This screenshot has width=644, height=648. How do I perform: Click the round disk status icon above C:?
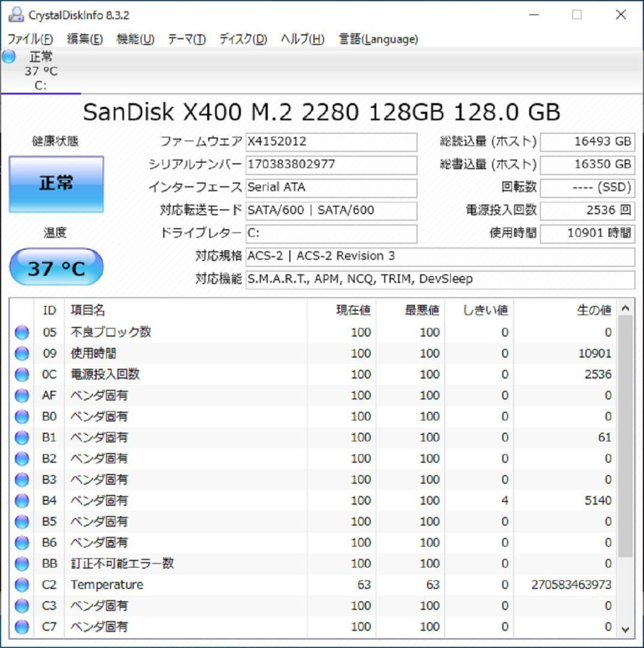click(x=8, y=56)
